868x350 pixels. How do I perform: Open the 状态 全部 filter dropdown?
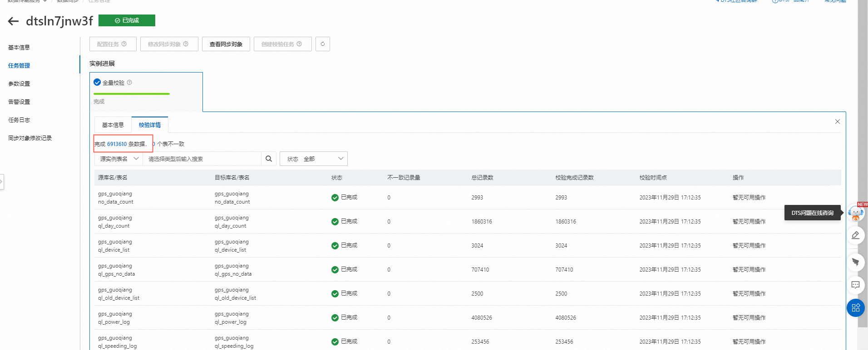coord(314,159)
